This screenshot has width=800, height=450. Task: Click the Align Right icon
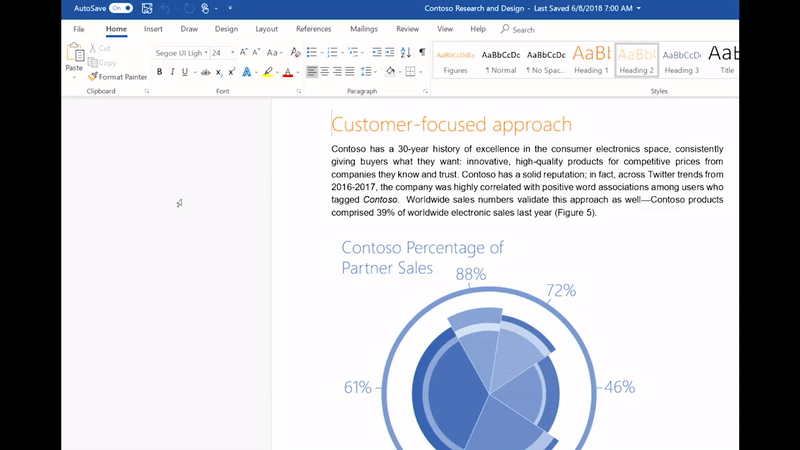(337, 72)
